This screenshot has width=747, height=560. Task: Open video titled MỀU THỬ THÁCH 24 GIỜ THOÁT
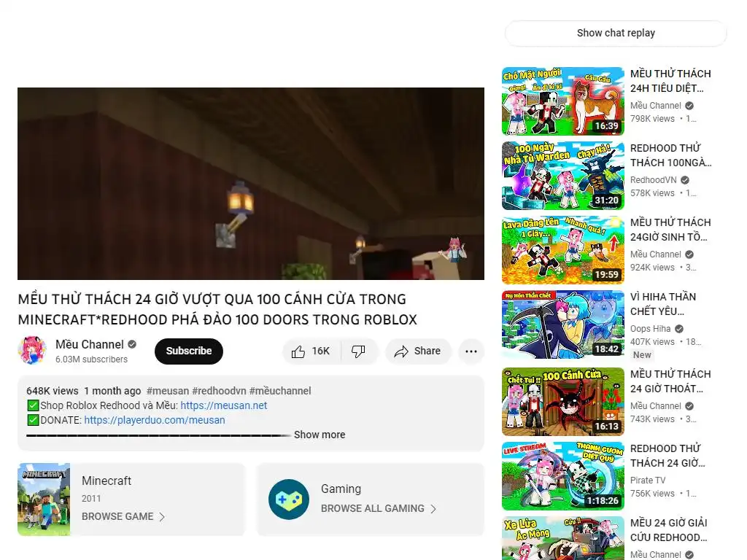670,381
